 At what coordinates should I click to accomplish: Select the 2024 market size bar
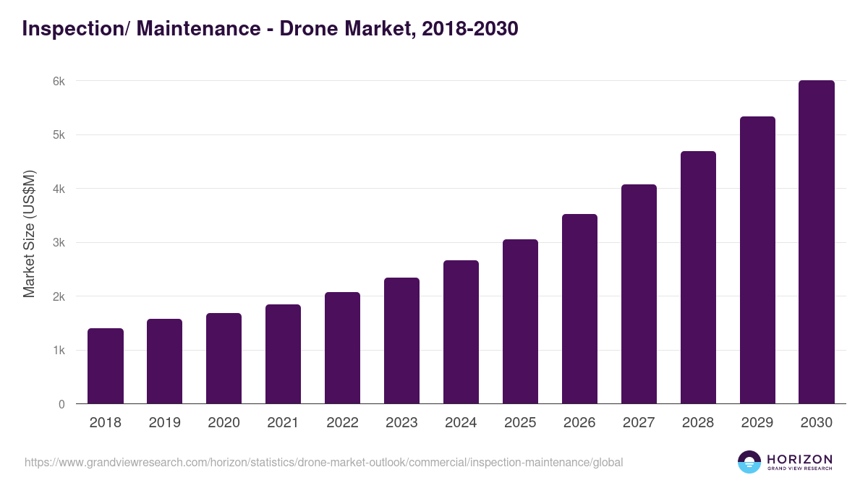click(461, 332)
